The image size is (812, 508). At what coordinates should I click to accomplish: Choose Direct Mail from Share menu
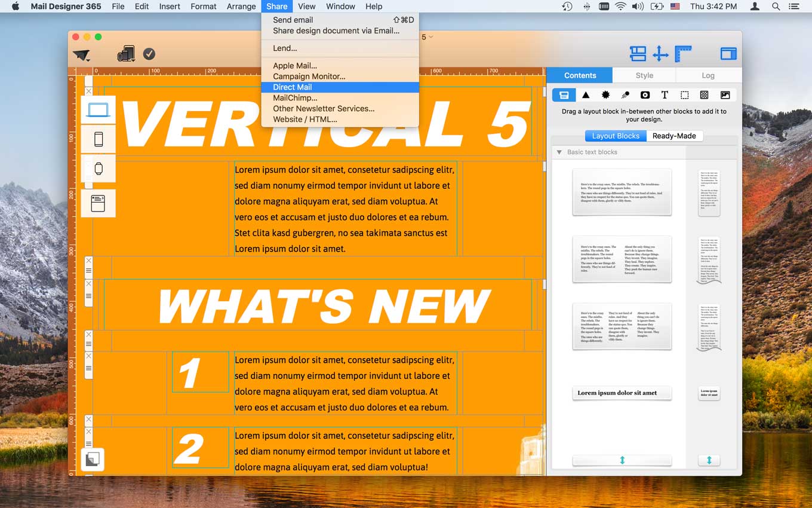click(x=340, y=87)
